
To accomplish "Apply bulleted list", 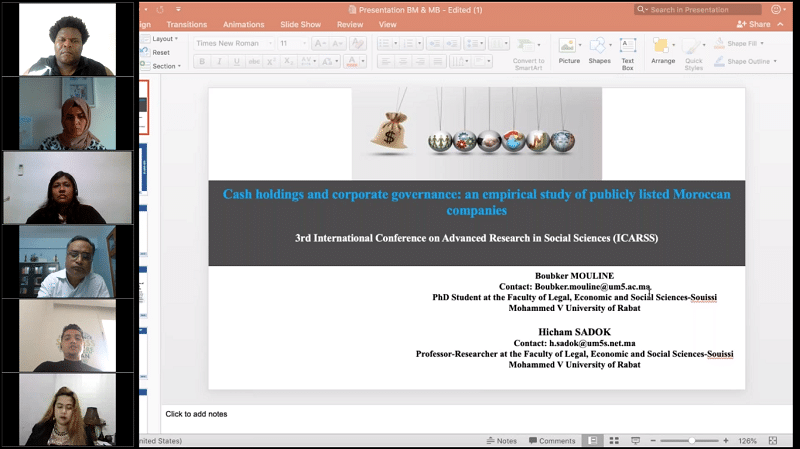I will pos(384,43).
